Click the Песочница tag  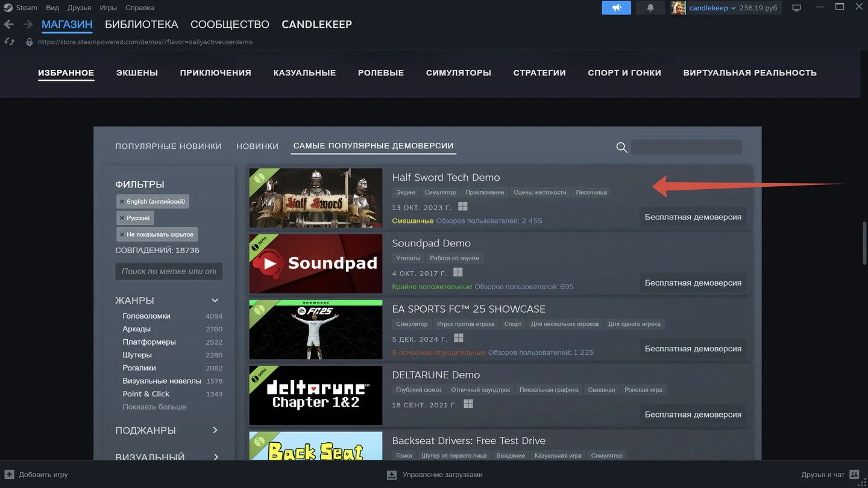click(x=591, y=192)
